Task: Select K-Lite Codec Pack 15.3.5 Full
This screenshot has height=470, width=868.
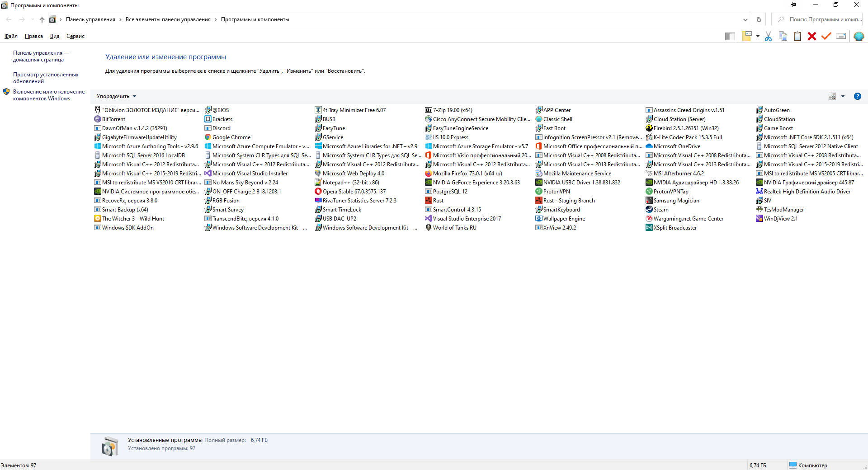Action: tap(684, 137)
